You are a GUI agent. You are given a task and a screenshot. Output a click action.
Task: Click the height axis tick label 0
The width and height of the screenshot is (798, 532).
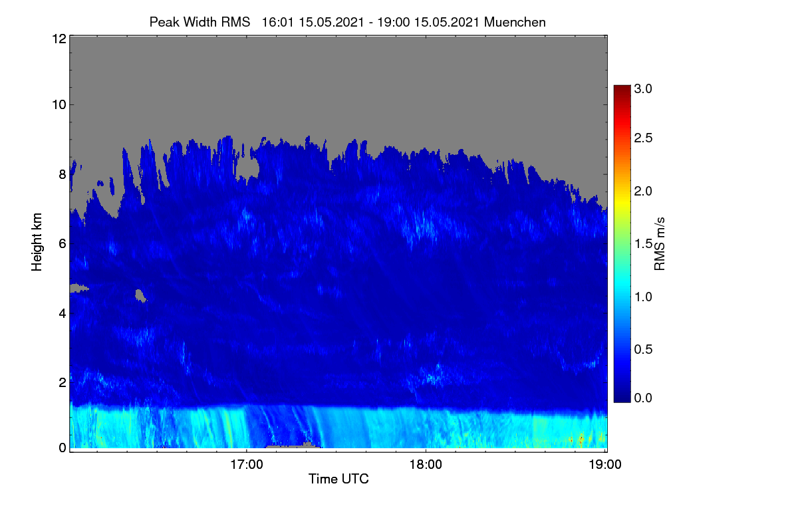pos(62,448)
